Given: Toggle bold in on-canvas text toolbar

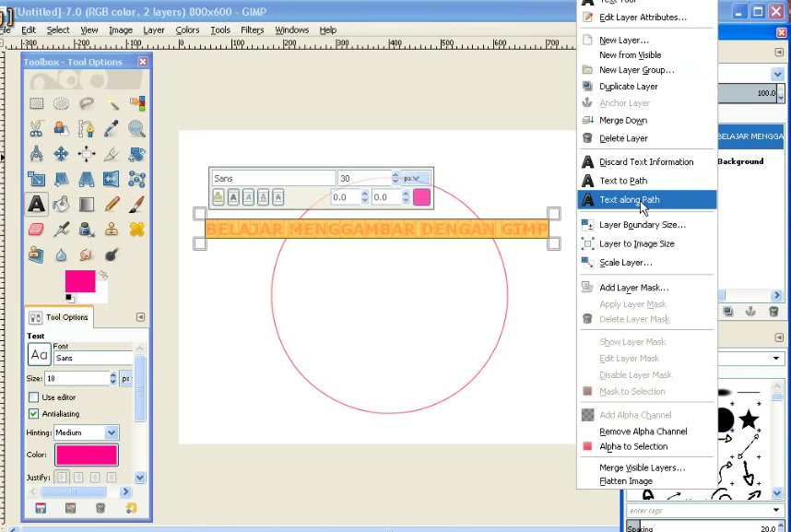Looking at the screenshot, I should click(x=233, y=197).
